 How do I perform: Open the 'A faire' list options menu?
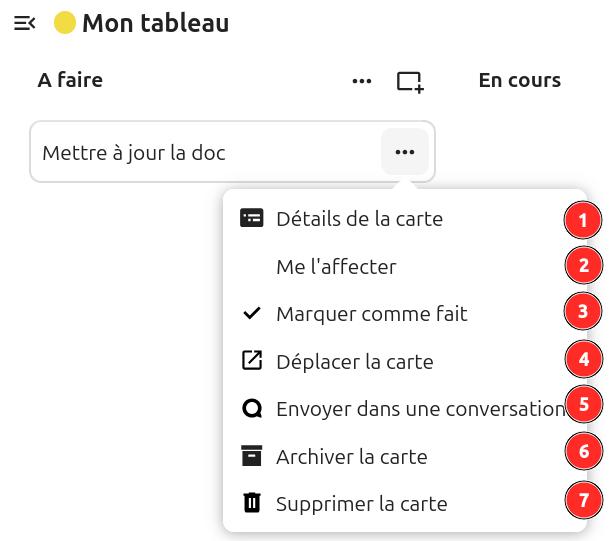coord(362,81)
